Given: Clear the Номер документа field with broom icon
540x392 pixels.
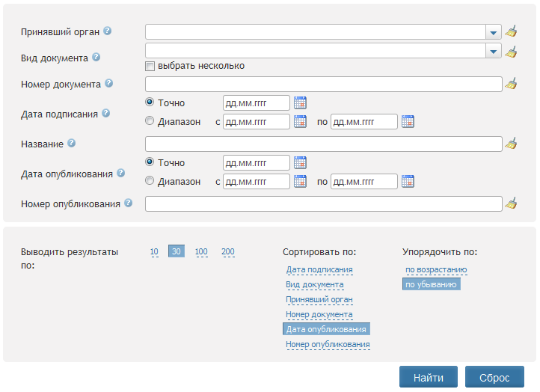Looking at the screenshot, I should [511, 84].
